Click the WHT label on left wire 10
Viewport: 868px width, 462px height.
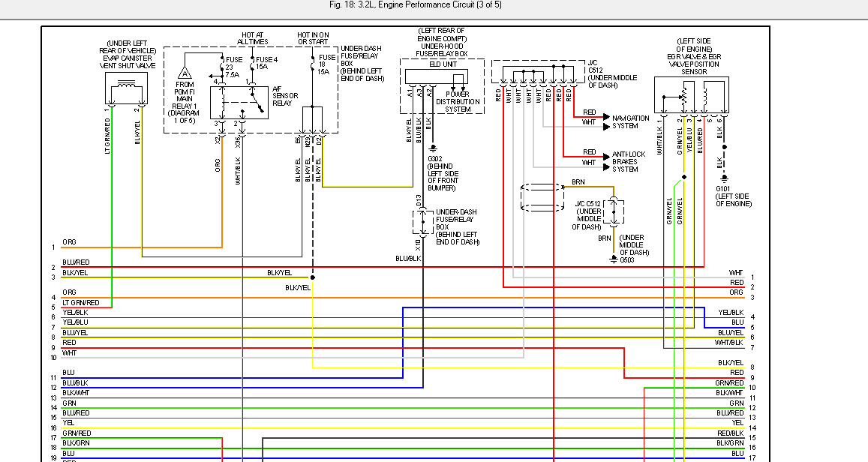point(69,353)
